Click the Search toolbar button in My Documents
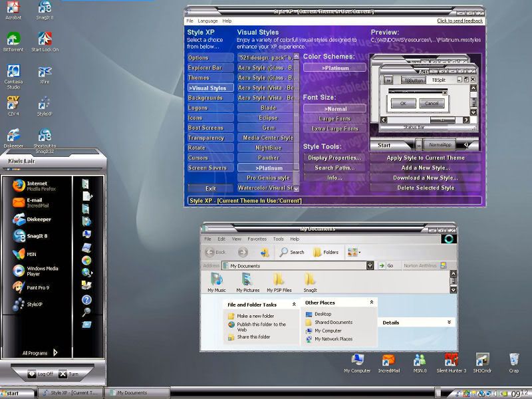This screenshot has height=399, width=532. (292, 252)
